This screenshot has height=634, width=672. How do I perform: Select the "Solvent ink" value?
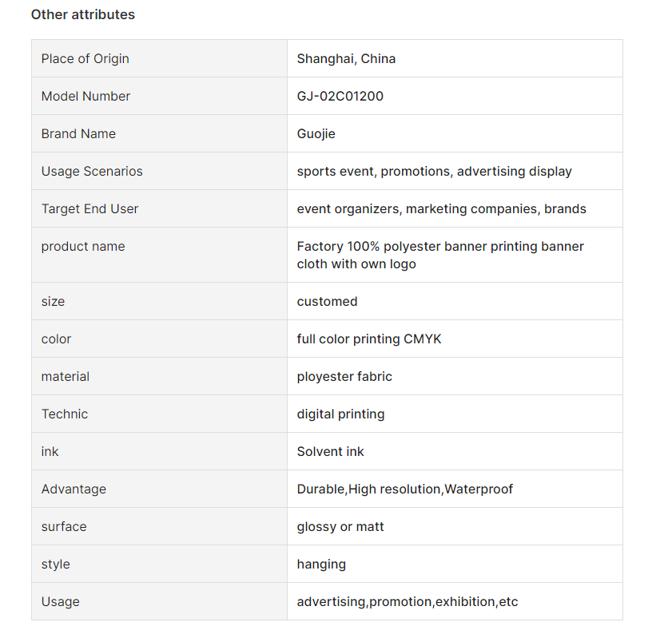coord(330,451)
